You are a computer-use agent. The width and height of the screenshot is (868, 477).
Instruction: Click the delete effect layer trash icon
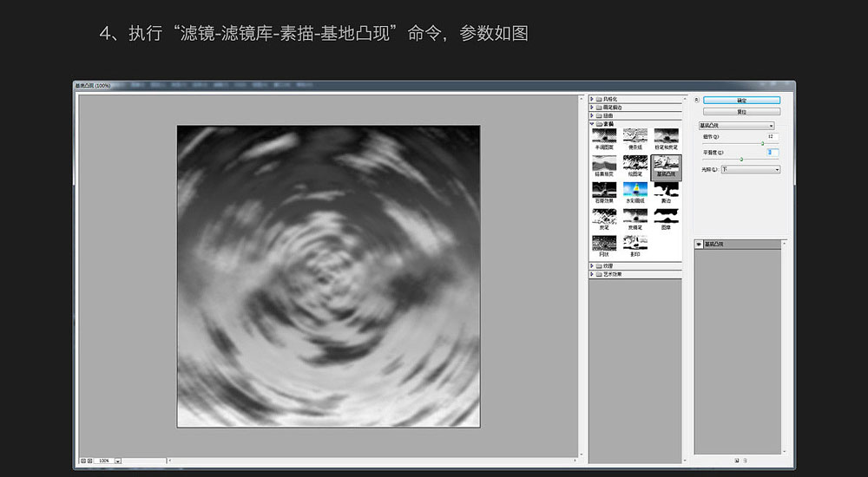point(745,461)
